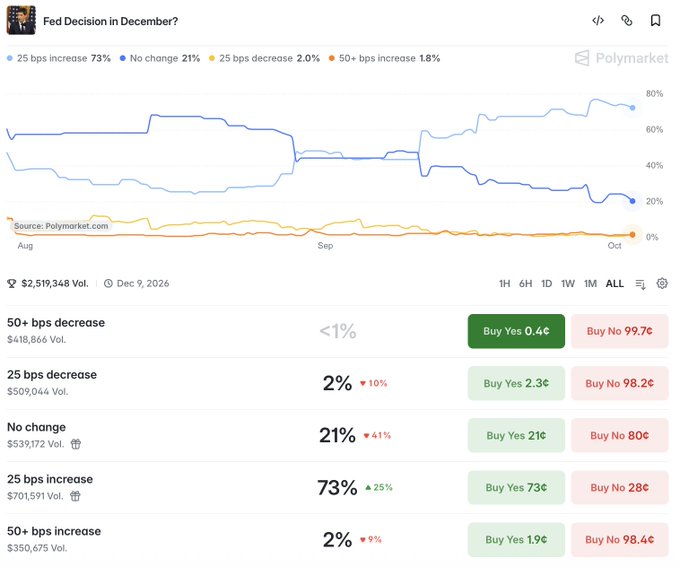Image resolution: width=680 pixels, height=567 pixels.
Task: Open the embed code icon
Action: (598, 20)
